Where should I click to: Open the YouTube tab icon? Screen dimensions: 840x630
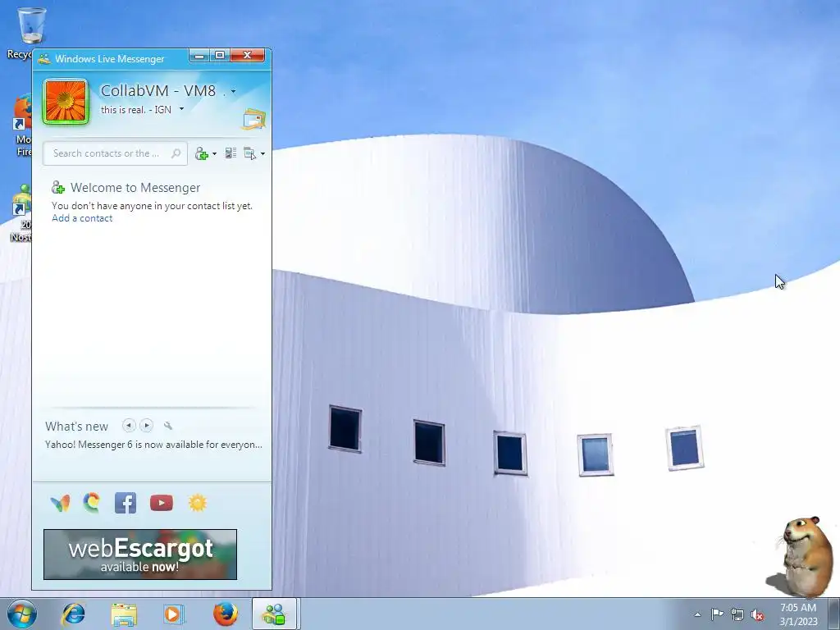[162, 503]
